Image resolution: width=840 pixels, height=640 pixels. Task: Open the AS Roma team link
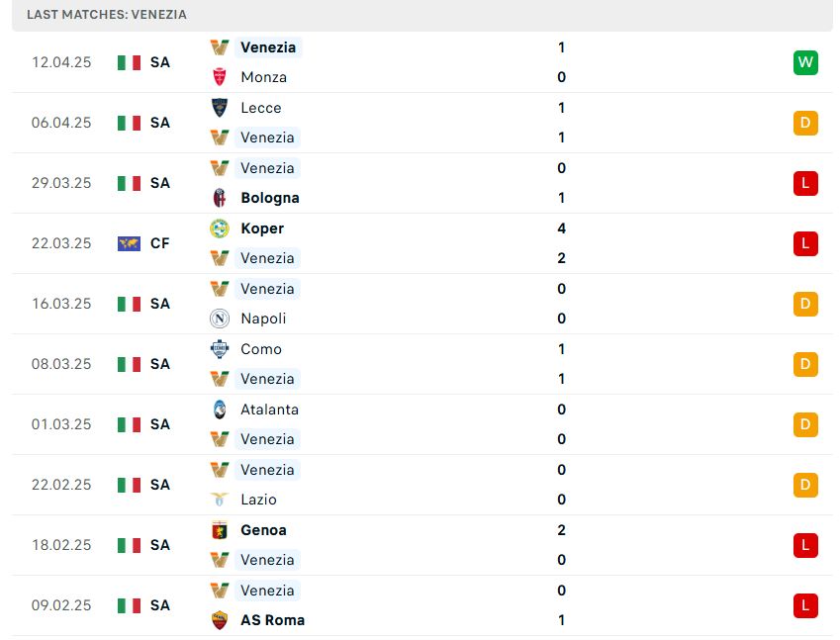(x=272, y=620)
